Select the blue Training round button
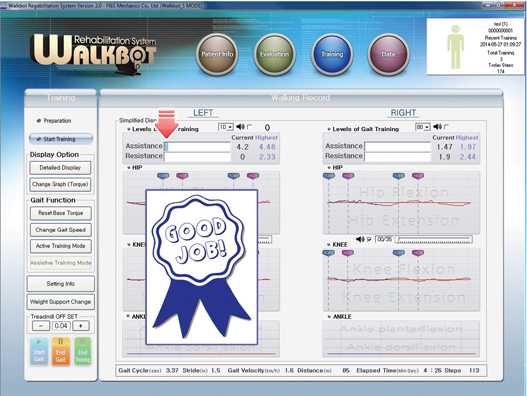The image size is (527, 396). 332,54
